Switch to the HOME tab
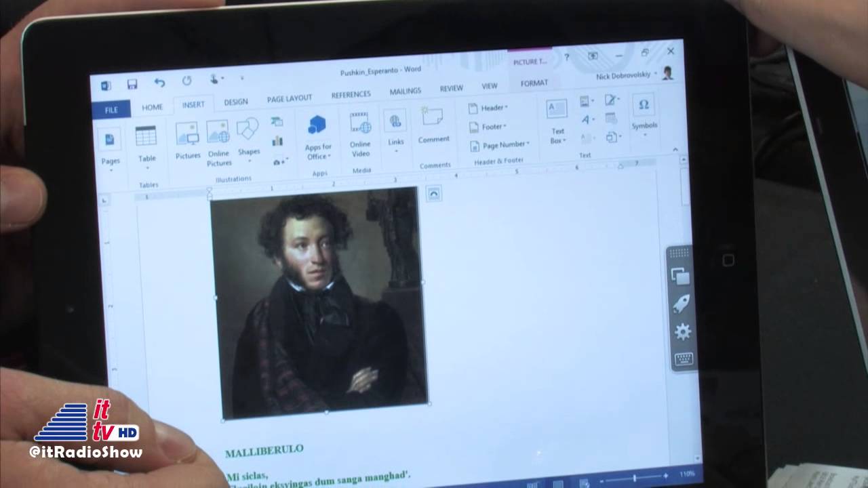 (x=152, y=107)
